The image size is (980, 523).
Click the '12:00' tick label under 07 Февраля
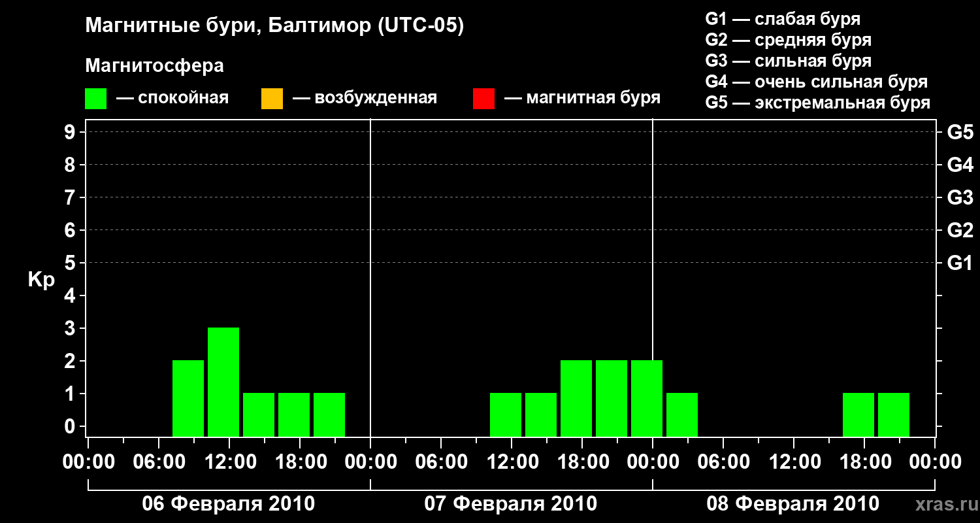[x=512, y=462]
